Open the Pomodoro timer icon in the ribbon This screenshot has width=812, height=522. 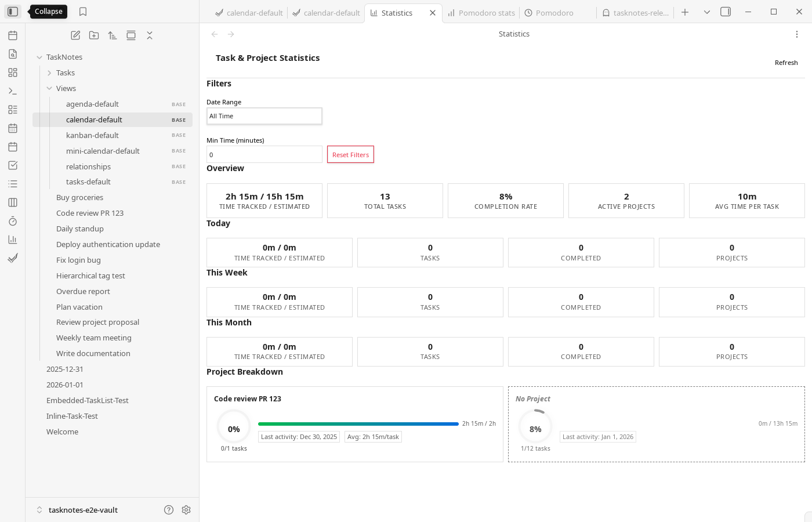click(13, 221)
